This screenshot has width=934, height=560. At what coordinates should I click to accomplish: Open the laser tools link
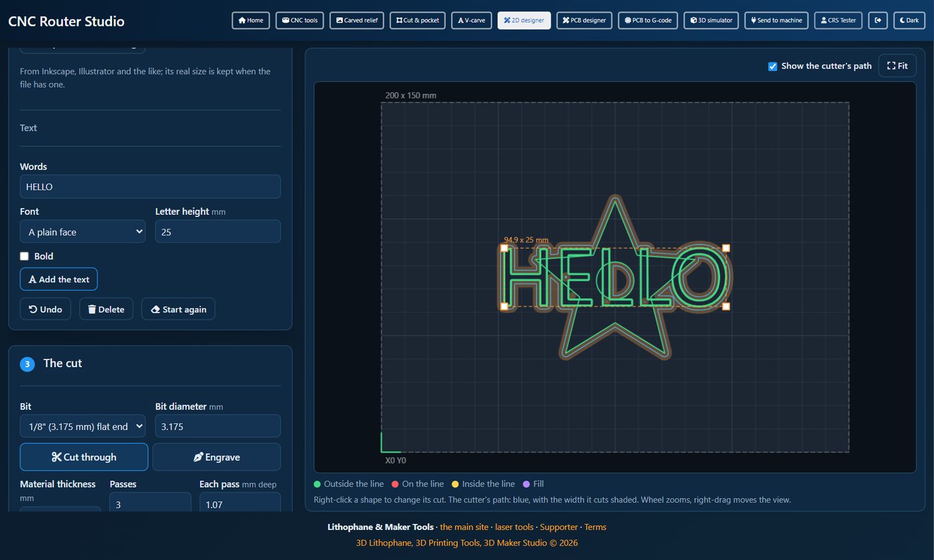coord(514,527)
